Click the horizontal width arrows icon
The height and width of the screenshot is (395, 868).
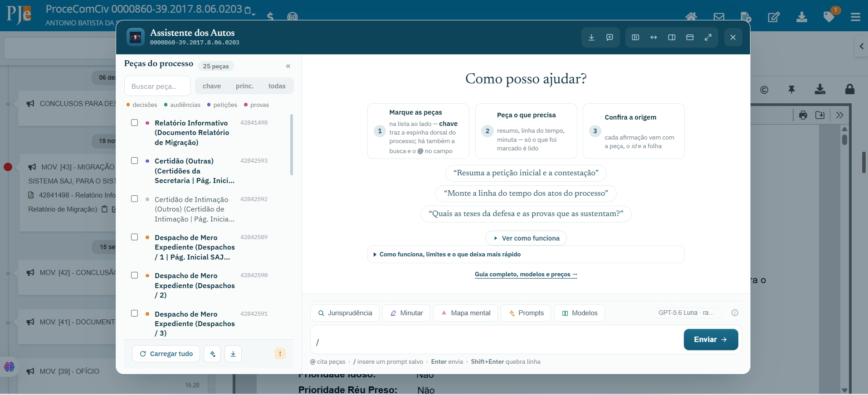pyautogui.click(x=653, y=37)
